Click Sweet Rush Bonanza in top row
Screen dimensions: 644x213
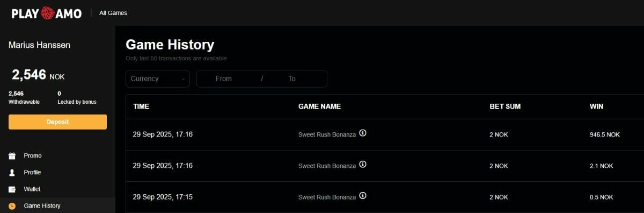tap(327, 134)
